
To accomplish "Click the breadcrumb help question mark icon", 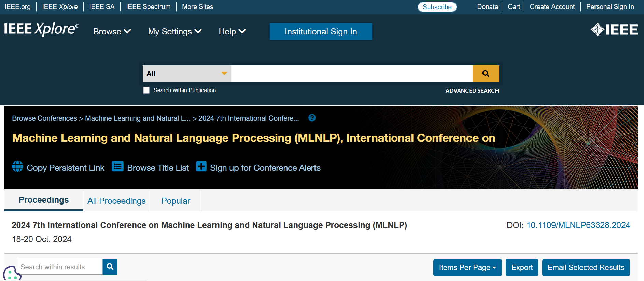I will click(x=312, y=118).
